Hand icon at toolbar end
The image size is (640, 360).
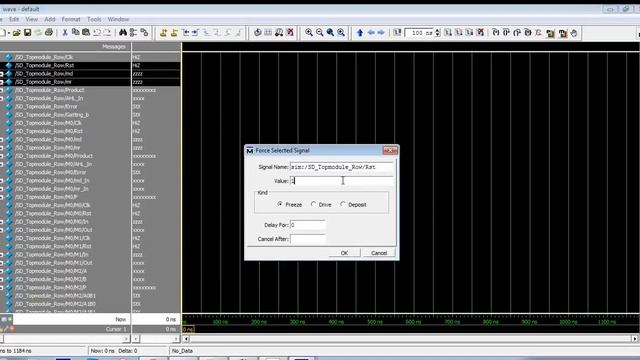tap(574, 33)
